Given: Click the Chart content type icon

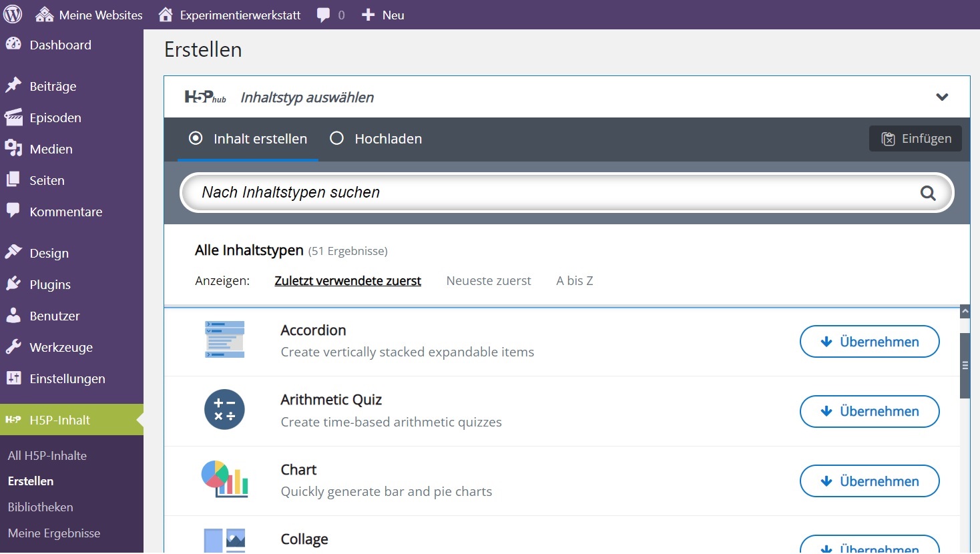Looking at the screenshot, I should pyautogui.click(x=224, y=479).
